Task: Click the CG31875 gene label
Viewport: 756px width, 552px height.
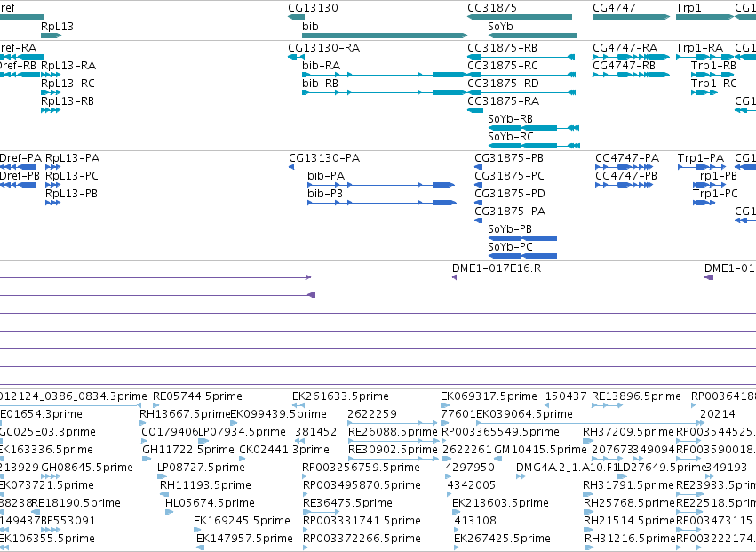Action: [x=492, y=8]
